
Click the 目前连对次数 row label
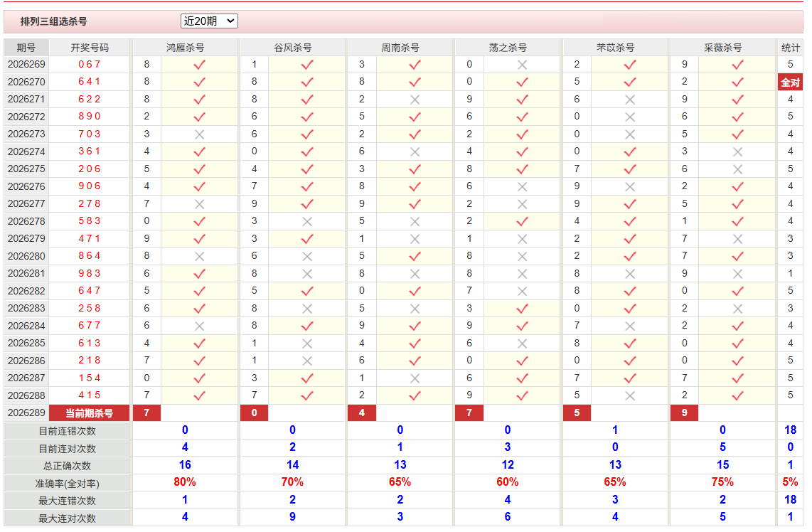point(68,449)
